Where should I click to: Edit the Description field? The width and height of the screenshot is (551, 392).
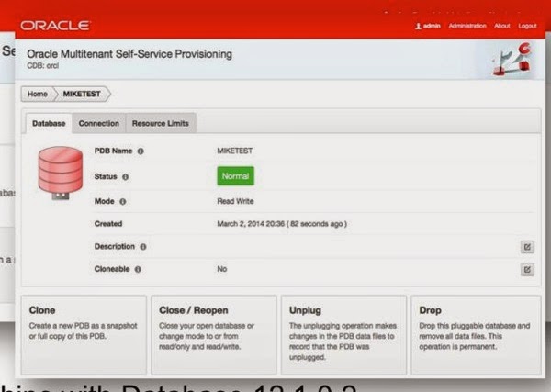click(527, 247)
